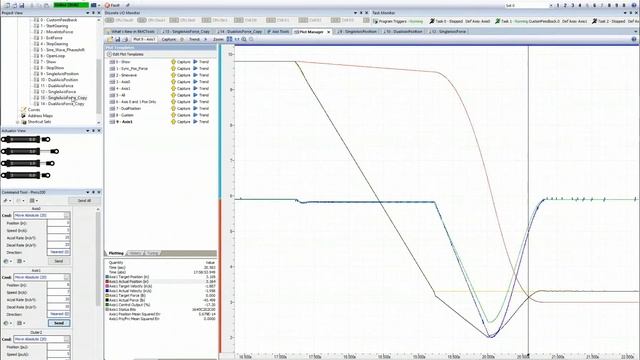Image resolution: width=640 pixels, height=360 pixels.
Task: Select the Plotting tab below templates
Action: click(x=116, y=253)
